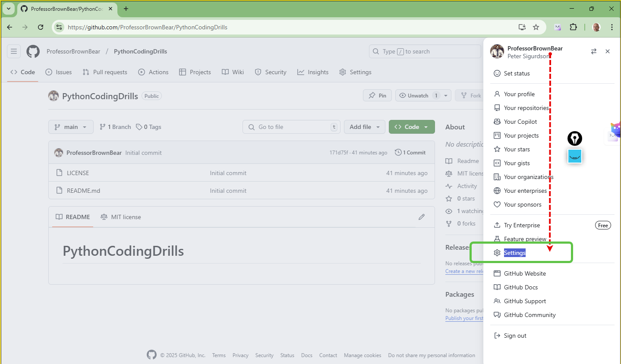Pin the PythonCodingDrills repository
621x364 pixels.
[x=378, y=95]
